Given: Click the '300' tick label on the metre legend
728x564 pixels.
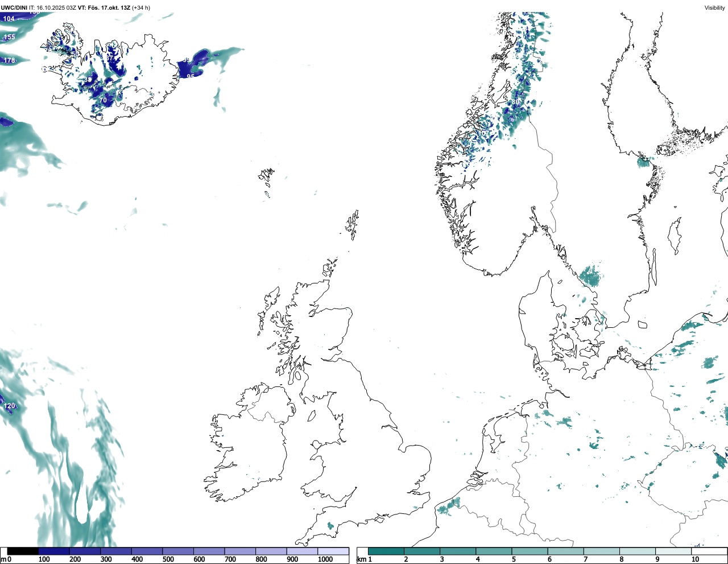Looking at the screenshot, I should coord(106,559).
